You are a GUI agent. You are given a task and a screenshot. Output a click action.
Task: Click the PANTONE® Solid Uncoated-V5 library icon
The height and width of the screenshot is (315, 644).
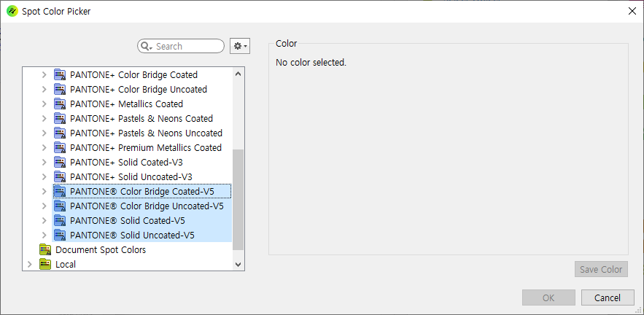(x=60, y=235)
